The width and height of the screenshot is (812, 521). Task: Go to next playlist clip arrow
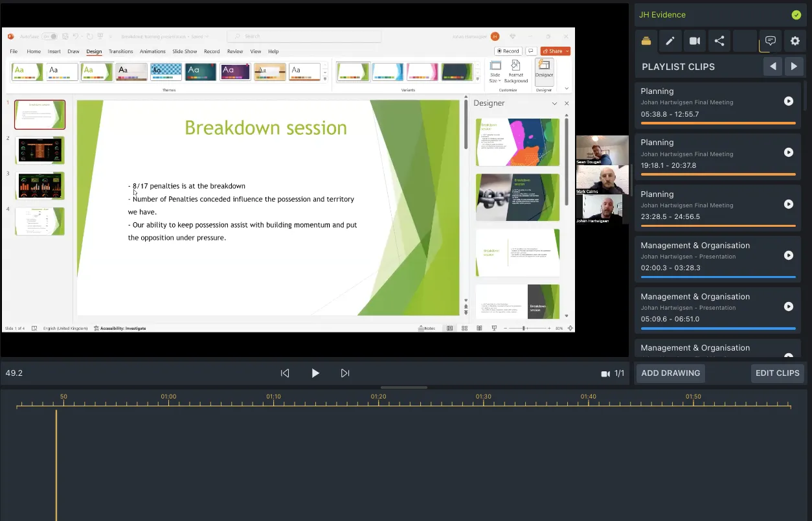(795, 66)
